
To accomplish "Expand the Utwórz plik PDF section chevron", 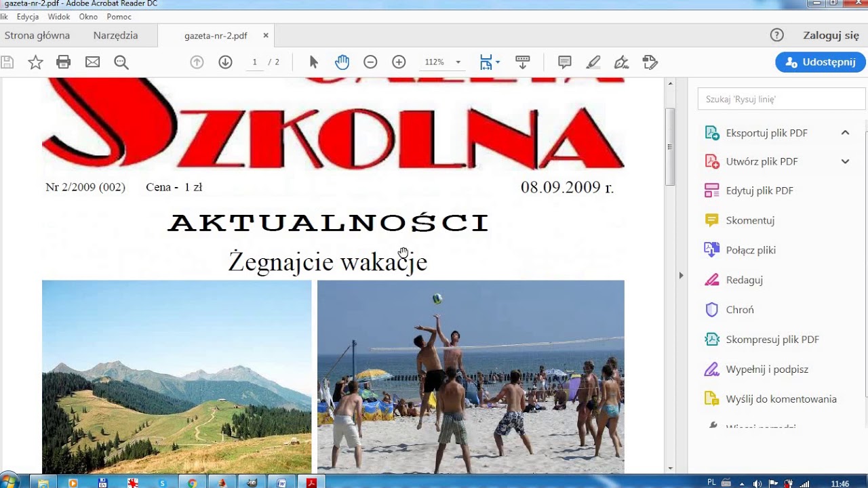I will (845, 161).
